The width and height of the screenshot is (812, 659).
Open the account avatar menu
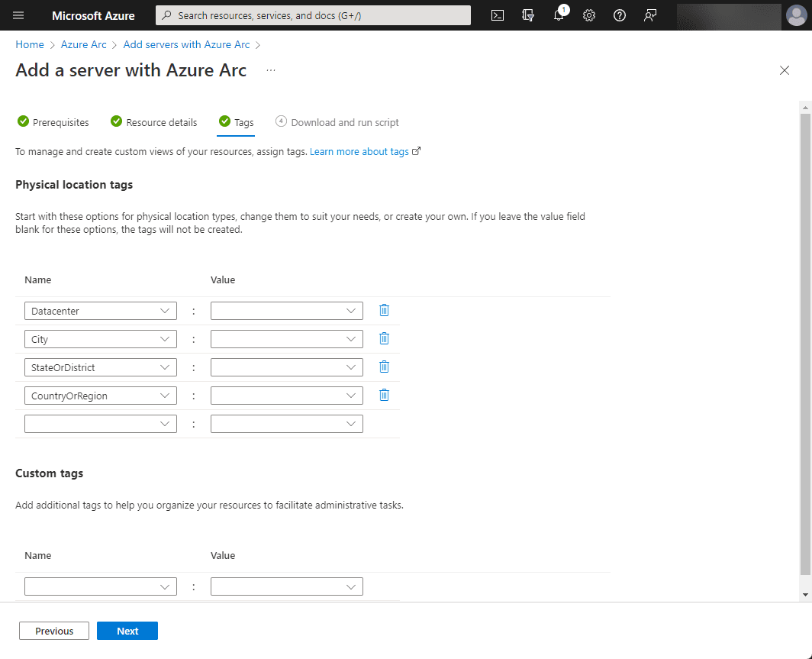coord(796,15)
